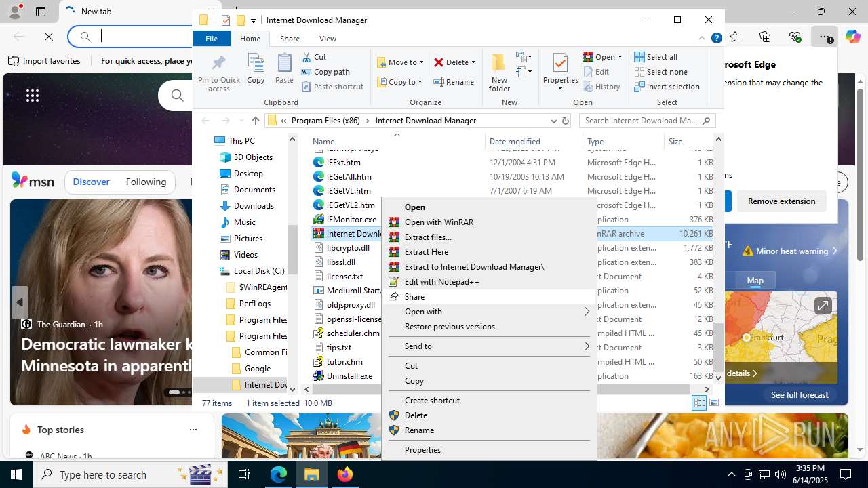The width and height of the screenshot is (868, 488).
Task: Select the IEMonitor.exe file
Action: click(351, 220)
